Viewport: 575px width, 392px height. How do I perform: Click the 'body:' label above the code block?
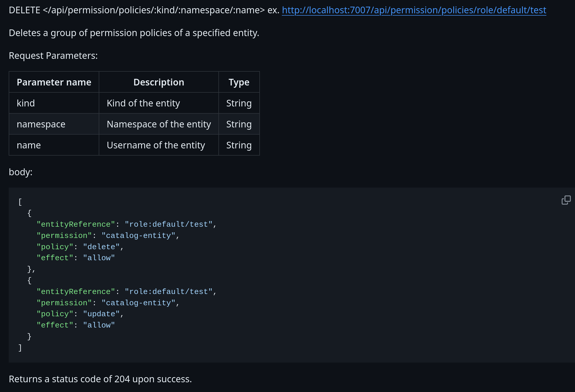[x=20, y=172]
